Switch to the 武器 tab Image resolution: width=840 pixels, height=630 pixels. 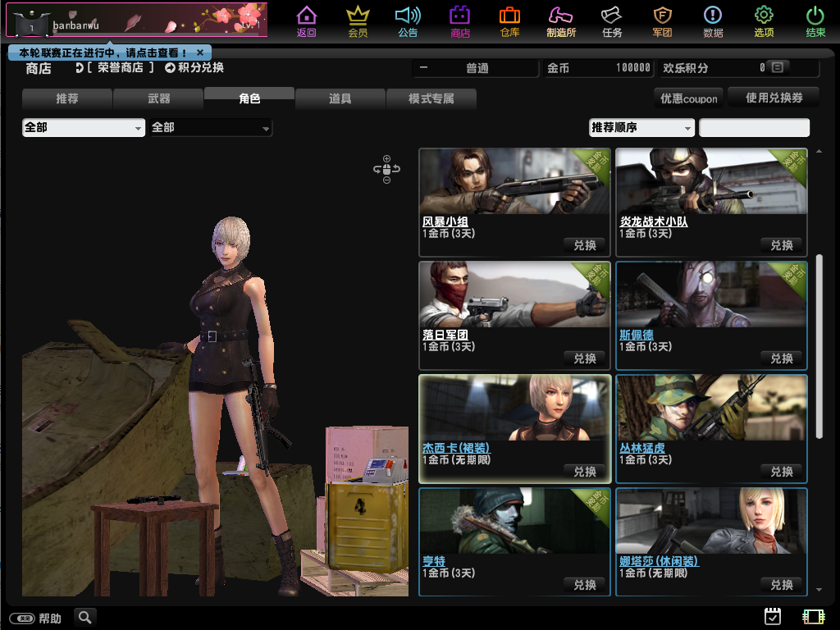(158, 99)
